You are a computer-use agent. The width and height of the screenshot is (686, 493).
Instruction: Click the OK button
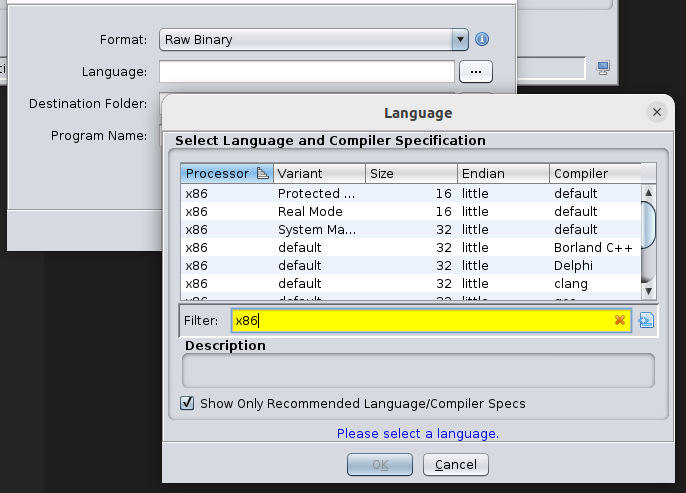pos(379,464)
